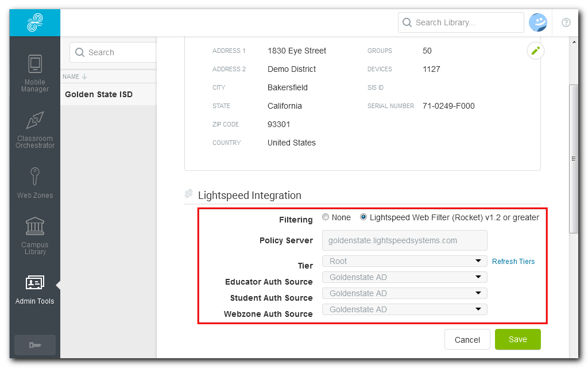This screenshot has height=368, width=588.
Task: Click the scrollbar up arrow
Action: click(x=574, y=41)
